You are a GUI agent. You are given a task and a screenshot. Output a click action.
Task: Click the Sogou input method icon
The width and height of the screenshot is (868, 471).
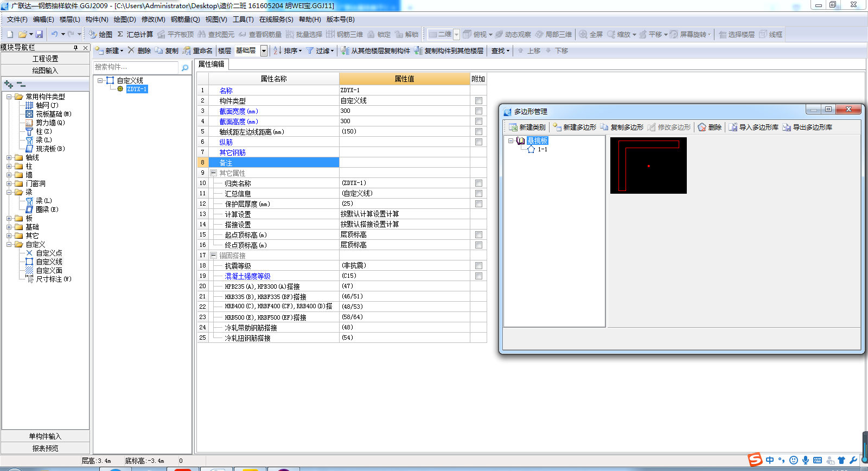[x=755, y=460]
